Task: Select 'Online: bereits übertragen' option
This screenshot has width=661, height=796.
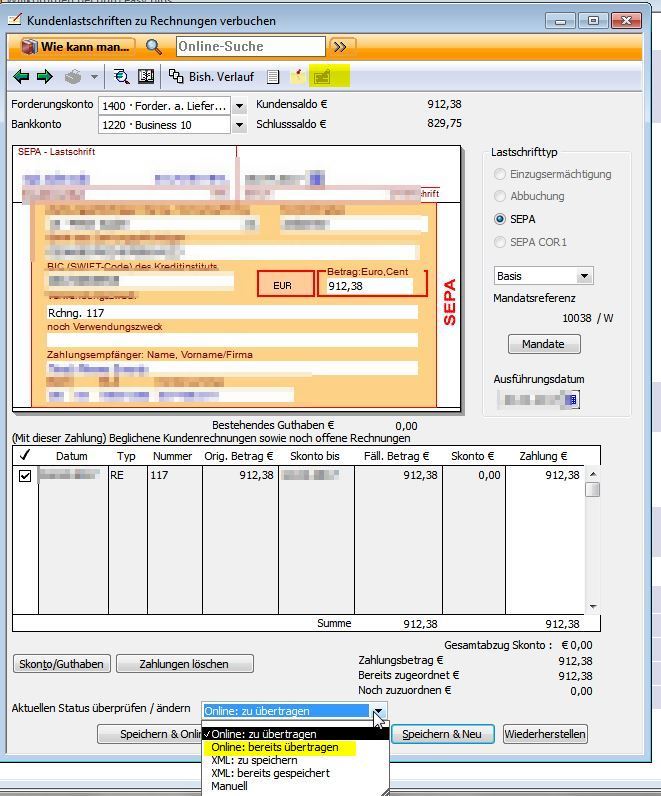Action: coord(295,747)
